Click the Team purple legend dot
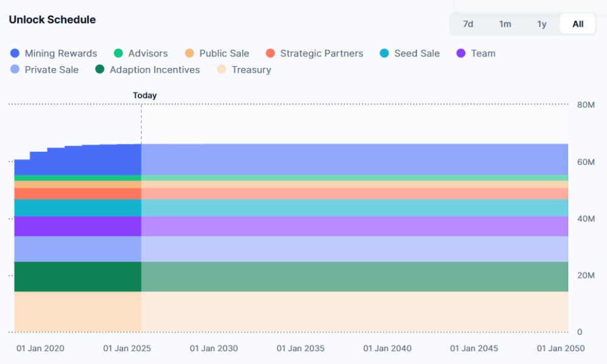607x364 pixels. pos(461,53)
